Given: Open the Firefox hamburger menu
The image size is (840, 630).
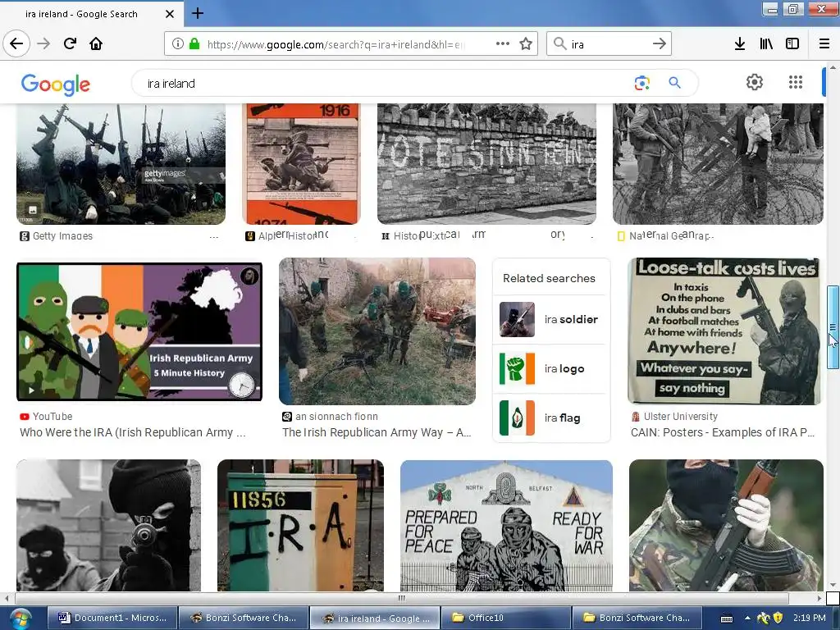Looking at the screenshot, I should 824,44.
